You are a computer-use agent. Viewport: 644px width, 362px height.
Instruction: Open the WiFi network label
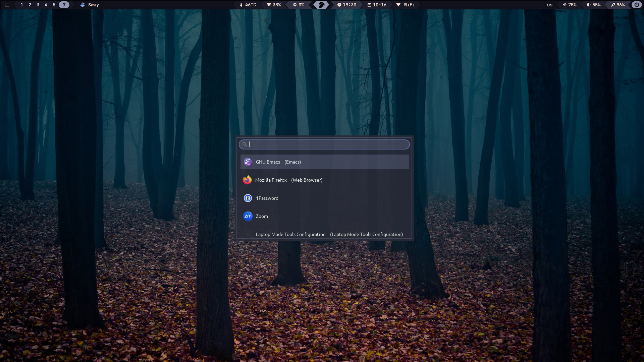tap(410, 5)
